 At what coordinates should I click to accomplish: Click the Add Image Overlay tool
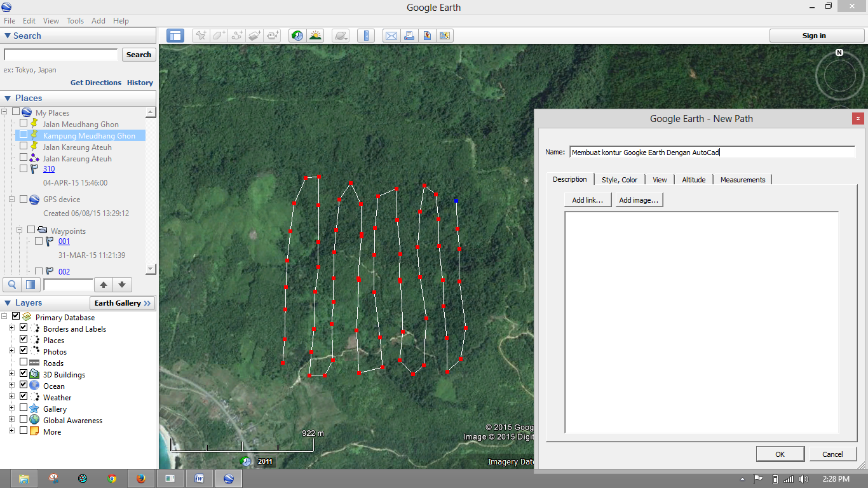click(x=255, y=36)
